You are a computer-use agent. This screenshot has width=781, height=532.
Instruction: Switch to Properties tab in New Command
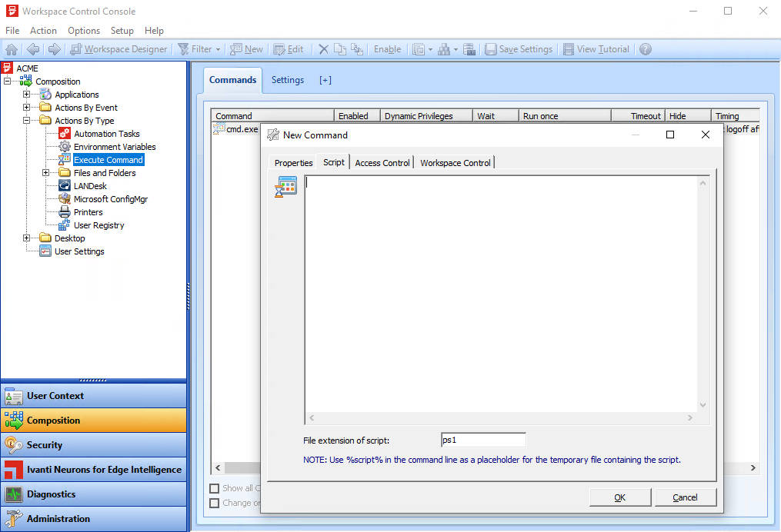click(293, 163)
